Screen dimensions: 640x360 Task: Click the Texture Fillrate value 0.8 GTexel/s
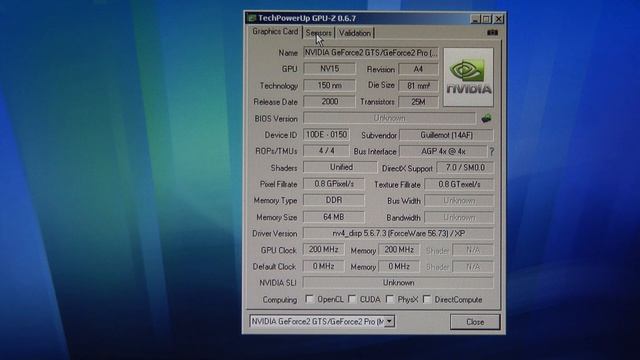point(459,184)
